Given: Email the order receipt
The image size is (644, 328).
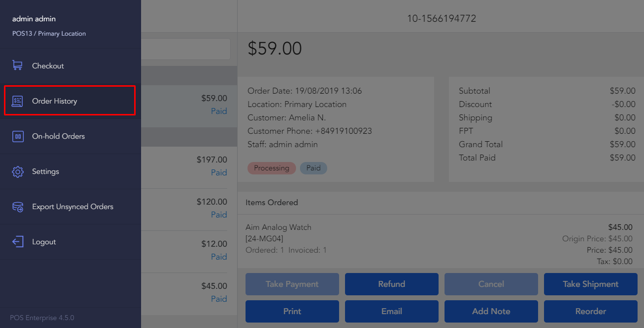Looking at the screenshot, I should click(x=391, y=311).
